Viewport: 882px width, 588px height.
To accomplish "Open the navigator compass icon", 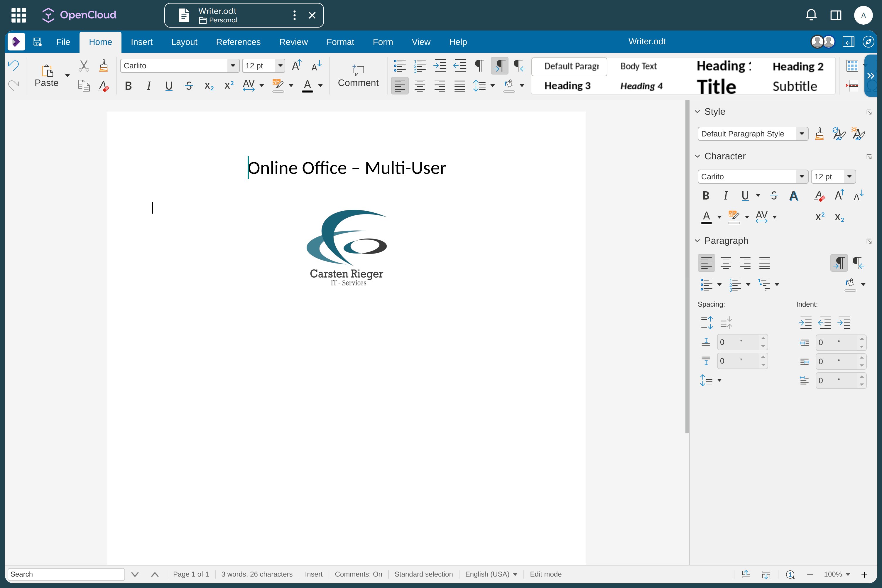I will click(x=868, y=42).
